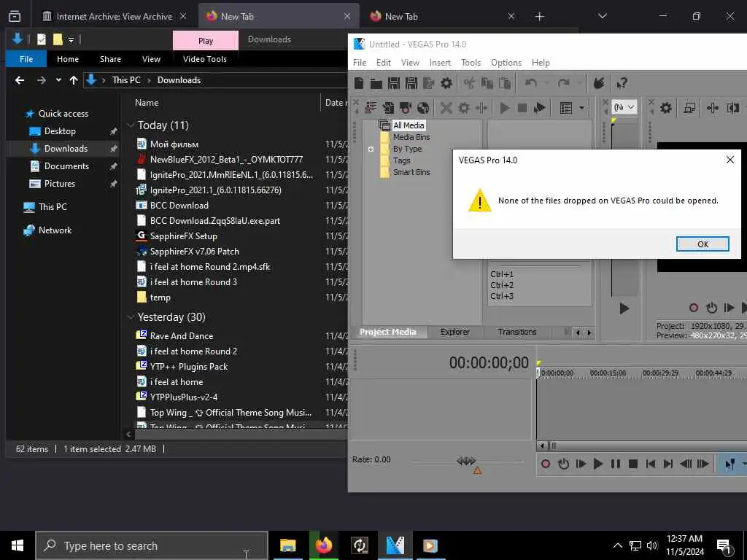Create a new project in VEGAS toolbar
This screenshot has width=747, height=560.
pos(359,83)
